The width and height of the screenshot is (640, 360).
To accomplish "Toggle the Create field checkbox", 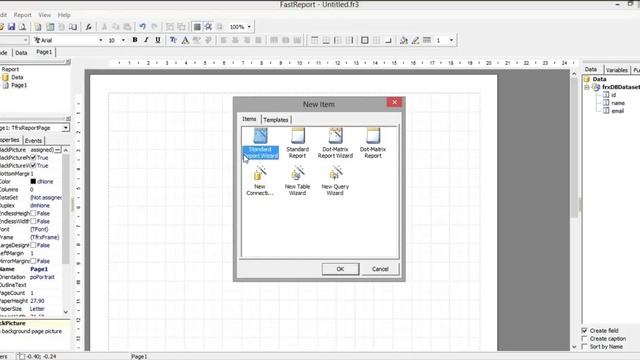I will [x=584, y=330].
